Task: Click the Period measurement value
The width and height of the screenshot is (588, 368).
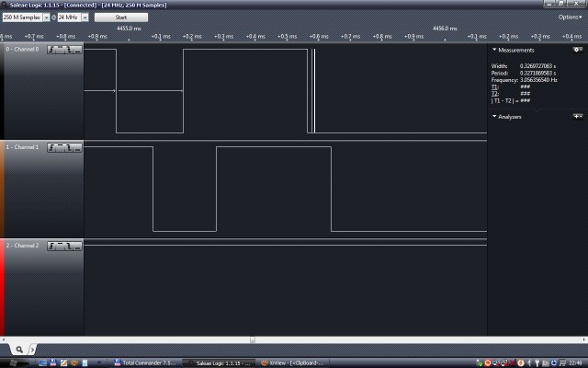Action: pos(537,73)
